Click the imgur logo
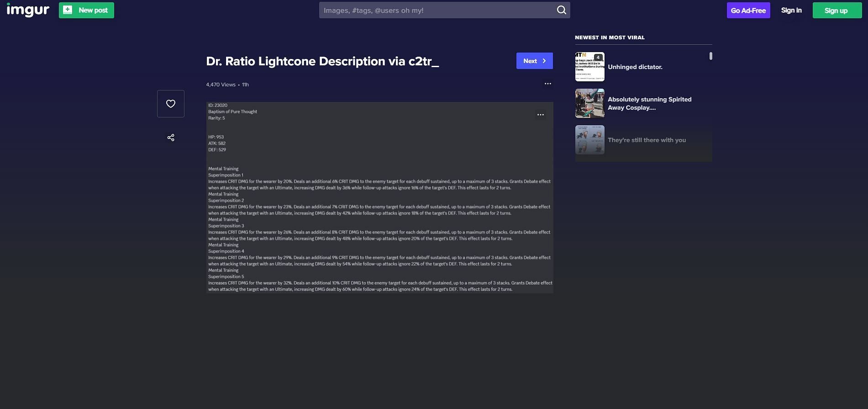 (x=28, y=10)
